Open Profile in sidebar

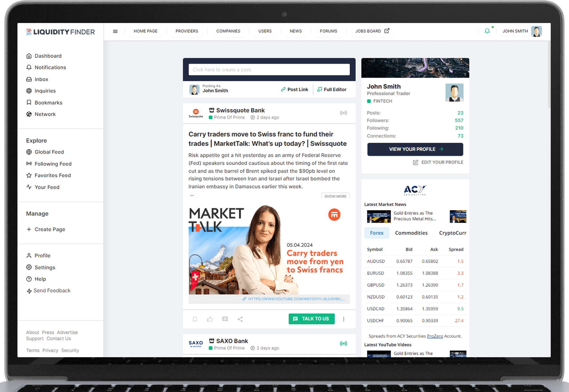[39, 256]
